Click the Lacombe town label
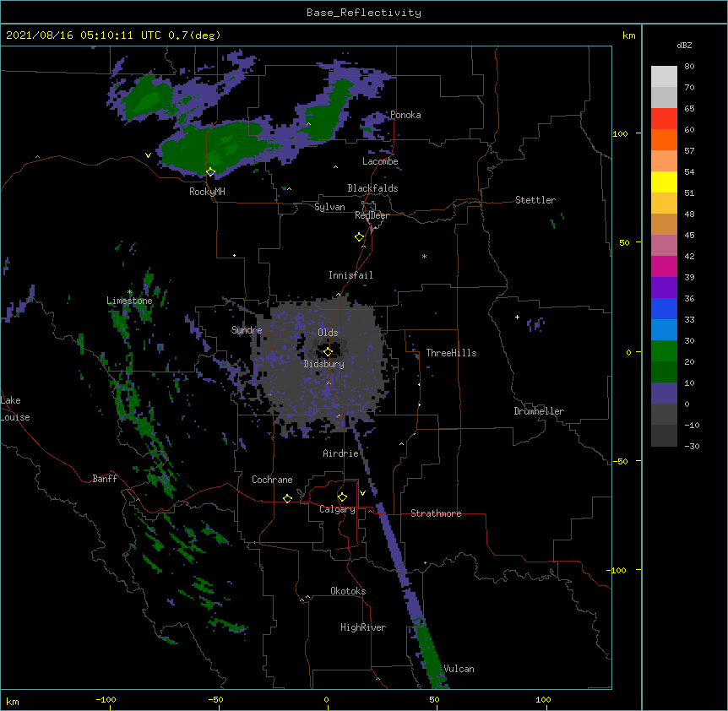 (380, 161)
